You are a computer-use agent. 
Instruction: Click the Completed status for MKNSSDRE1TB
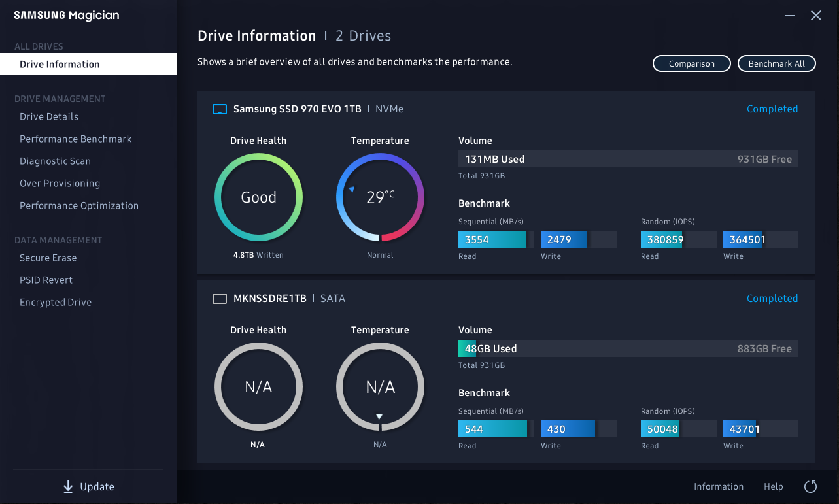[772, 299]
